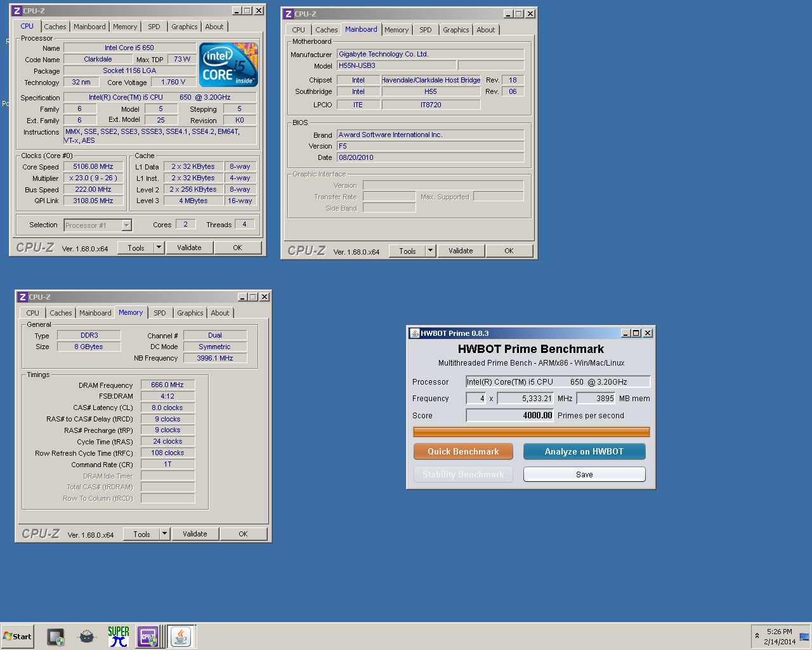Click the HWBOT Prime window title icon

tap(415, 333)
